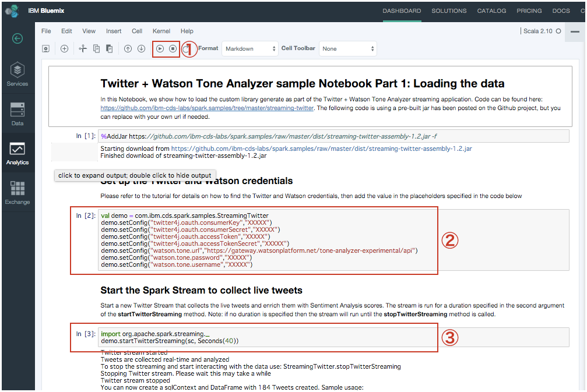Open the Services sidebar section
587x392 pixels.
17,74
